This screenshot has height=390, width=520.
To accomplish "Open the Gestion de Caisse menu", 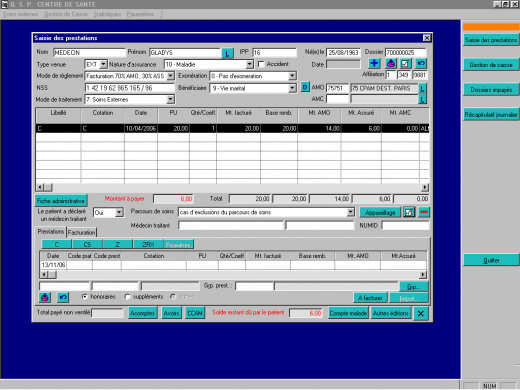I will point(66,14).
